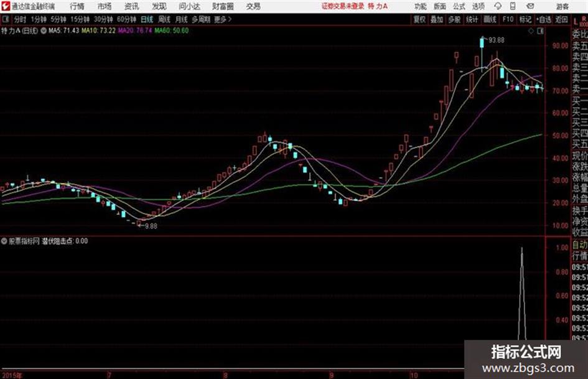
Task: Click the panel layout icon at chart top-right
Action: 540,31
